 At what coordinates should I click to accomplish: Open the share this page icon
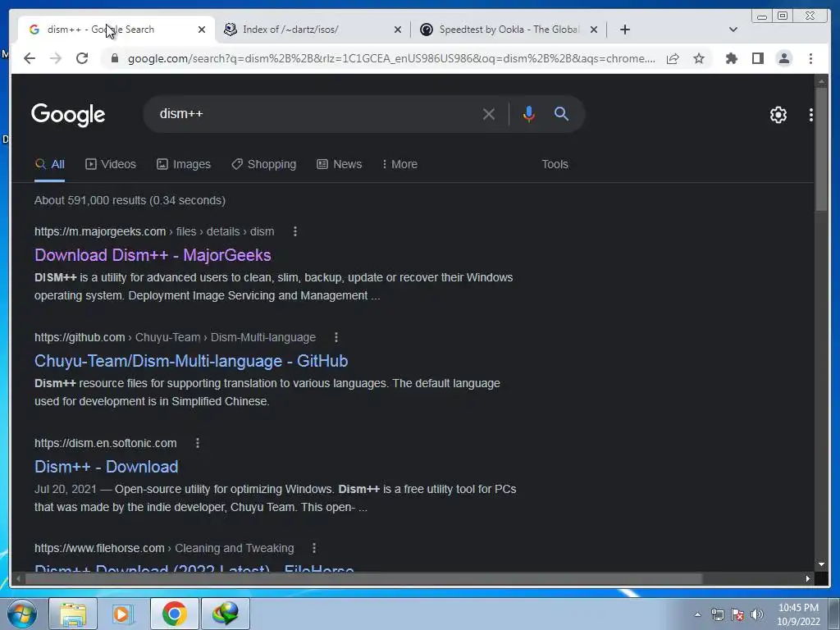click(673, 58)
